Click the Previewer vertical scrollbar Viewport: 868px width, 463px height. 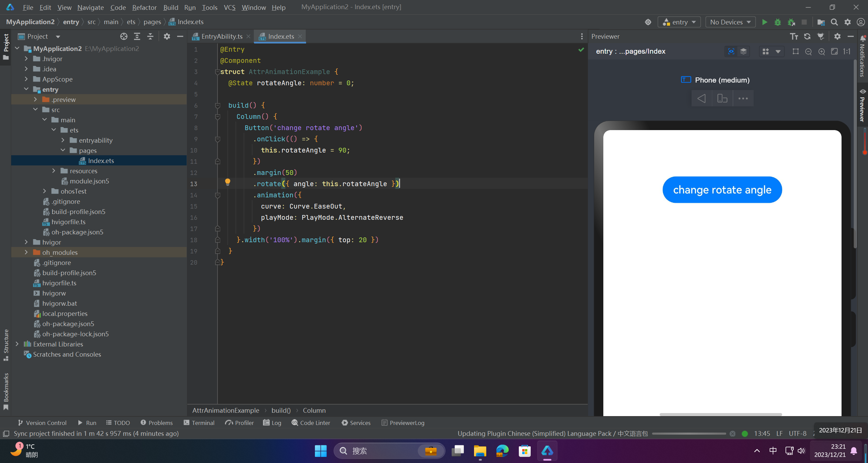click(x=855, y=155)
